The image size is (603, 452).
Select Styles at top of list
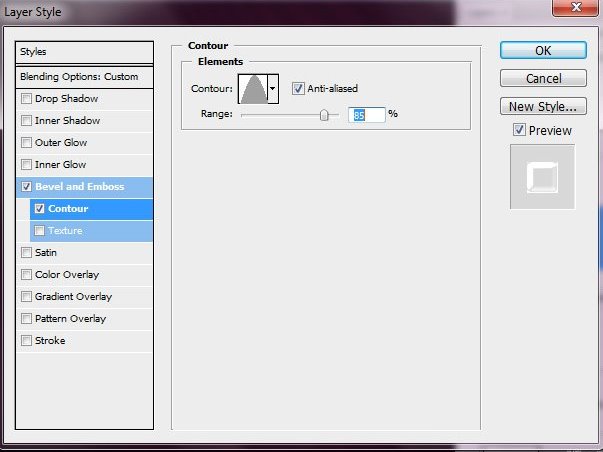pos(85,52)
